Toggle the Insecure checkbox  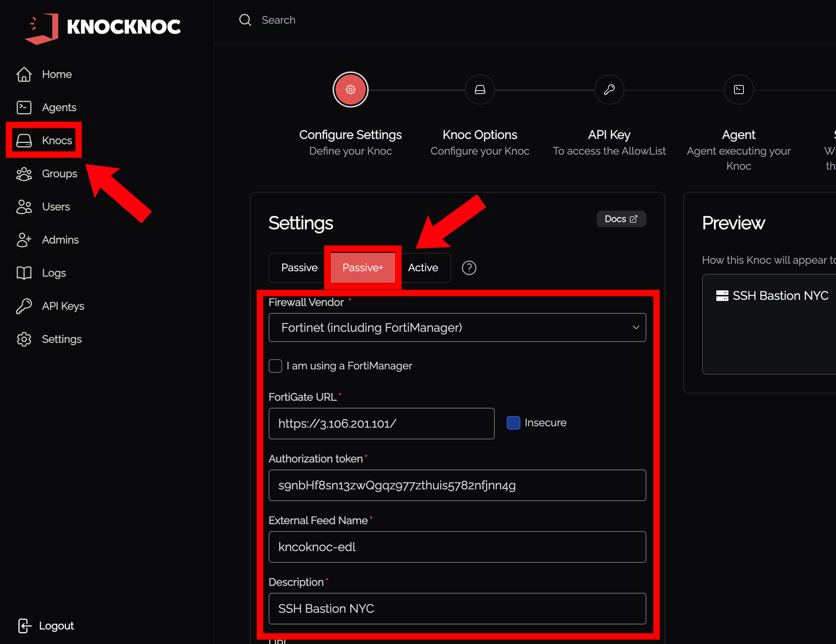[x=513, y=423]
